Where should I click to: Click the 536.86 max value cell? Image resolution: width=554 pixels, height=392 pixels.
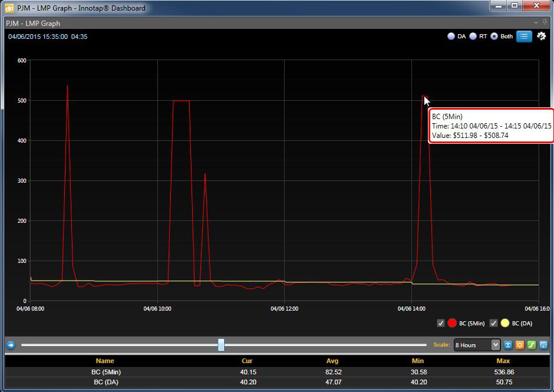pyautogui.click(x=504, y=372)
